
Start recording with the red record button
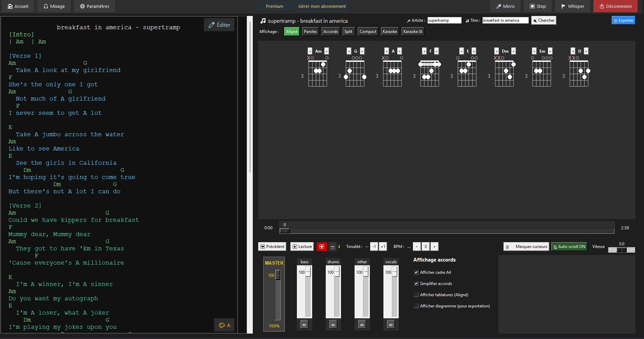(x=322, y=247)
